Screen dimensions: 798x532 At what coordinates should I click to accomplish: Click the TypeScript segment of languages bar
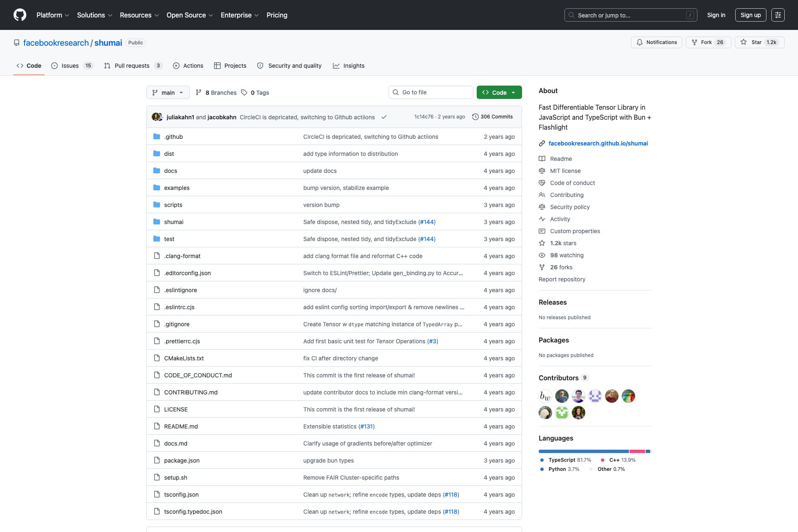[583, 451]
